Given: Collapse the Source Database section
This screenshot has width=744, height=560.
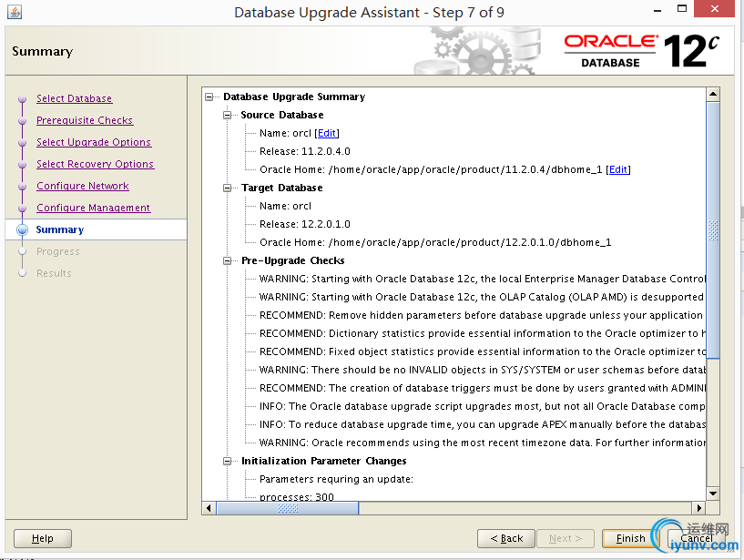Looking at the screenshot, I should [228, 116].
